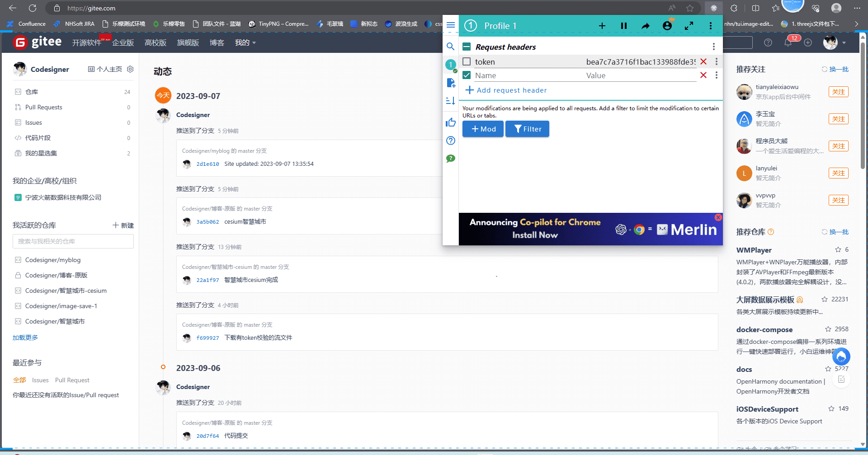Open Gitee notifications bell
Viewport: 868px width, 455px height.
(x=788, y=42)
